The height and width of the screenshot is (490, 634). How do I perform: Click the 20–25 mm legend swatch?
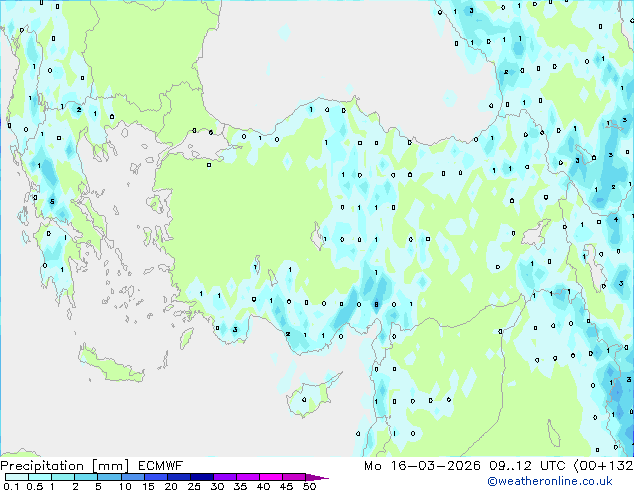(x=178, y=477)
